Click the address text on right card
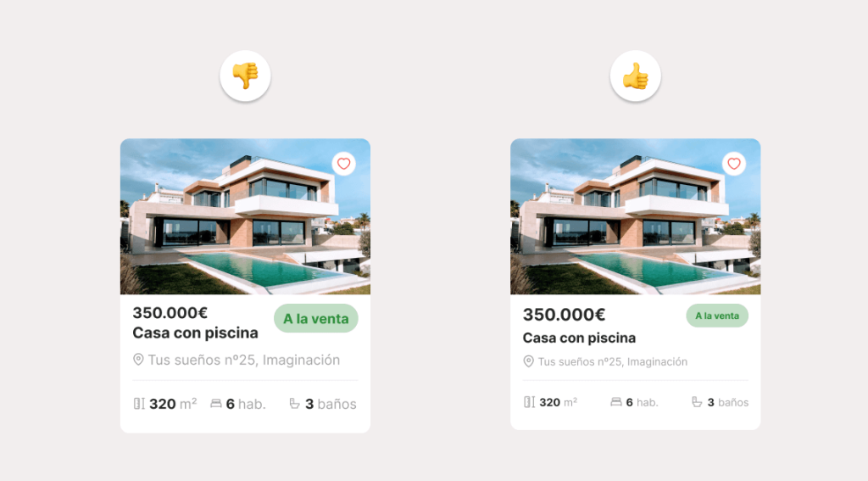868x481 pixels. (613, 362)
